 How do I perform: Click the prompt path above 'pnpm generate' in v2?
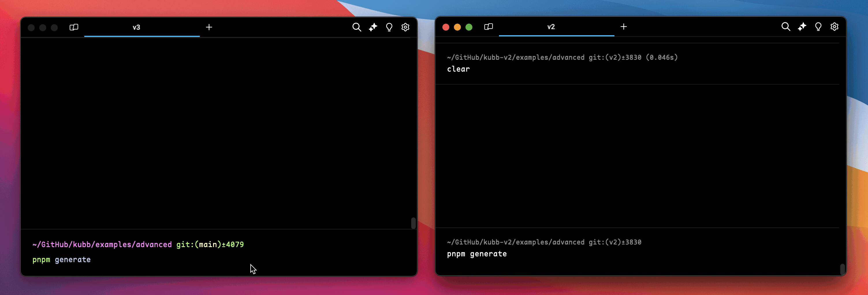click(x=544, y=242)
